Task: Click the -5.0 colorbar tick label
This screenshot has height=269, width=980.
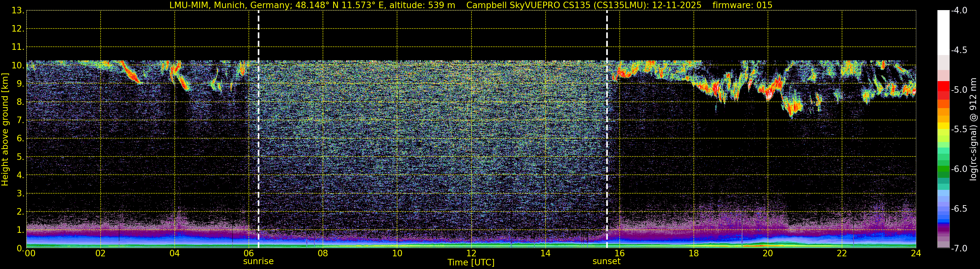Action: 959,90
